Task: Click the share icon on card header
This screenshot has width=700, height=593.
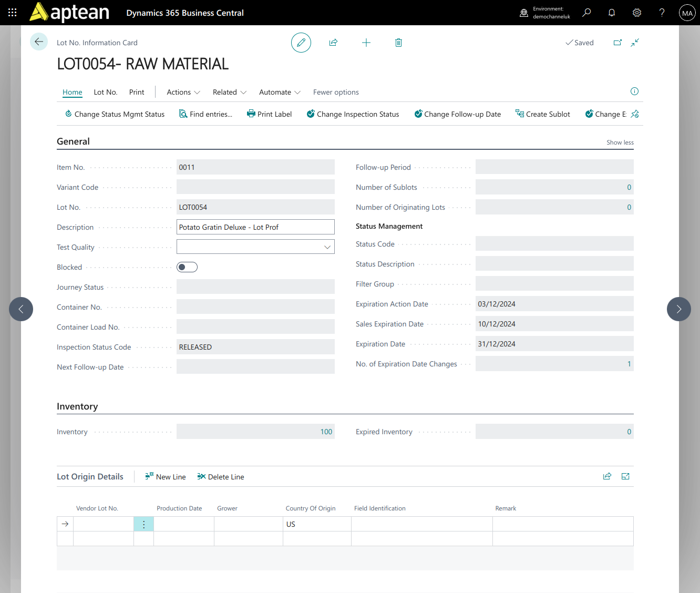Action: (x=333, y=43)
